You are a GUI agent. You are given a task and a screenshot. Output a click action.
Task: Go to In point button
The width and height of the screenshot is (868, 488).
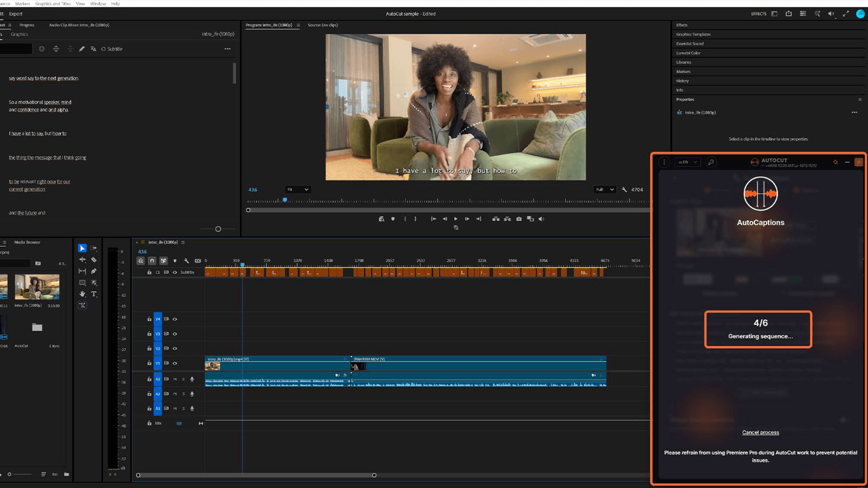(x=434, y=219)
